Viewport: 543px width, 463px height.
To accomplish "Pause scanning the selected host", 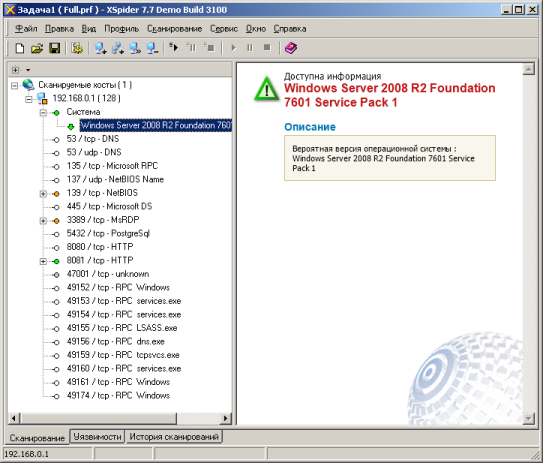I will tap(191, 47).
